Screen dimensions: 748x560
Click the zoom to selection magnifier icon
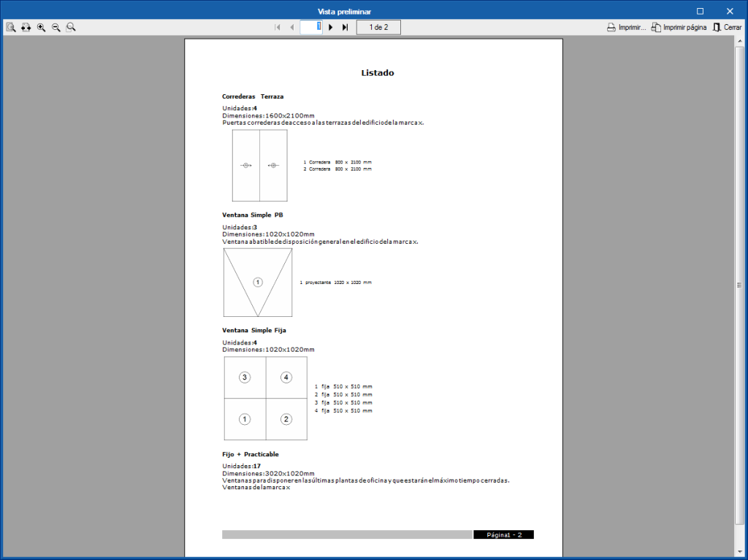click(71, 27)
